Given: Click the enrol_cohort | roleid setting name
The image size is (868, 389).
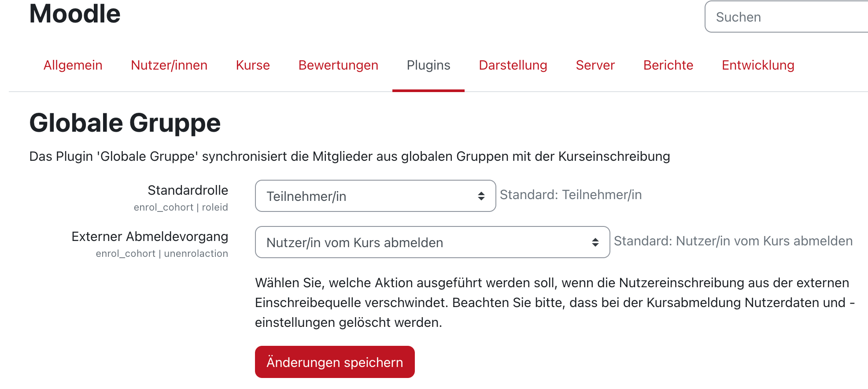Looking at the screenshot, I should click(x=181, y=207).
